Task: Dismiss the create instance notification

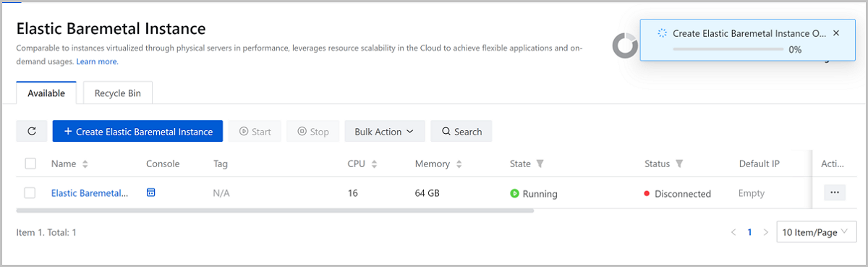Action: click(x=836, y=33)
